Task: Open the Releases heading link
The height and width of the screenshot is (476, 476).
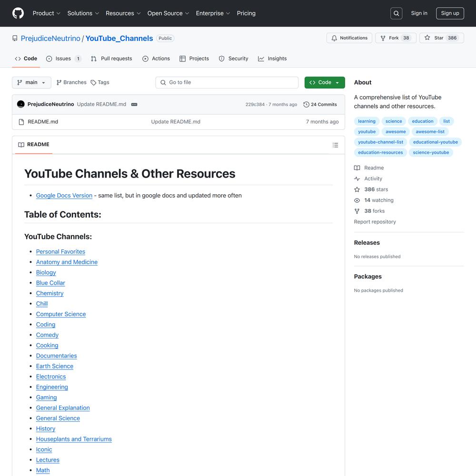Action: [367, 243]
